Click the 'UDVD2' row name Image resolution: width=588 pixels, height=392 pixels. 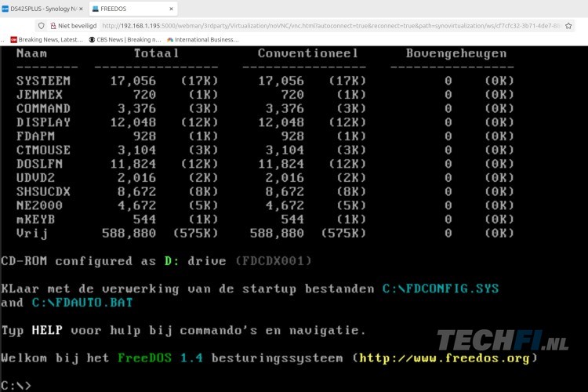tap(35, 178)
